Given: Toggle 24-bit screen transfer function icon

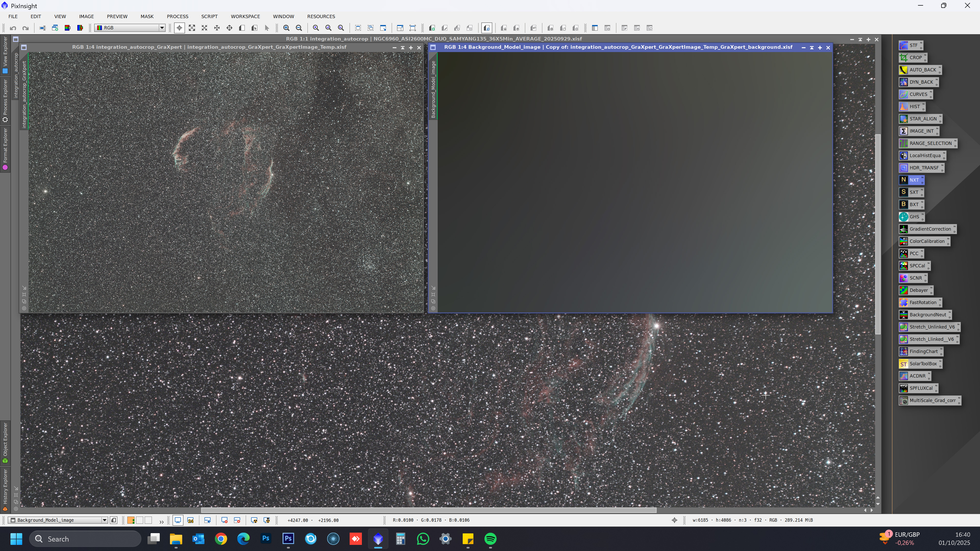Looking at the screenshot, I should 191,520.
